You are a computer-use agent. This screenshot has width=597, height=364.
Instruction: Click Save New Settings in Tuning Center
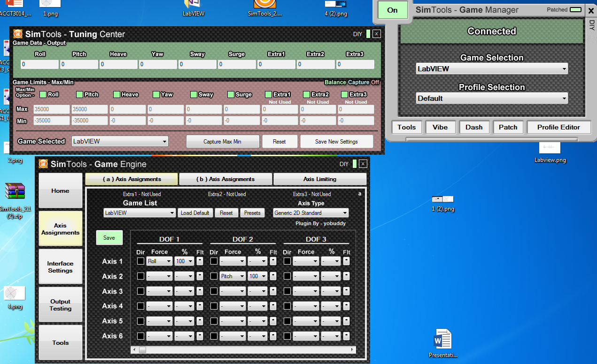point(336,142)
